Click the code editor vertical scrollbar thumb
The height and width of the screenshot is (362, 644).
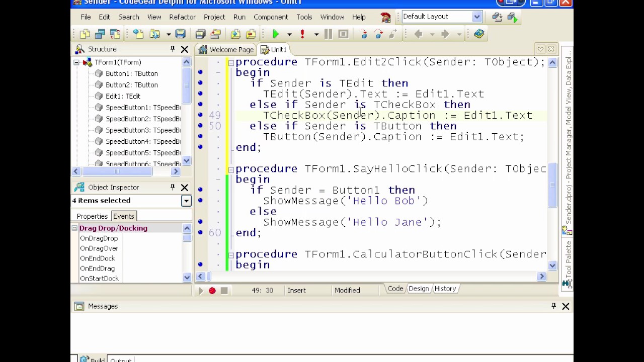pyautogui.click(x=552, y=185)
